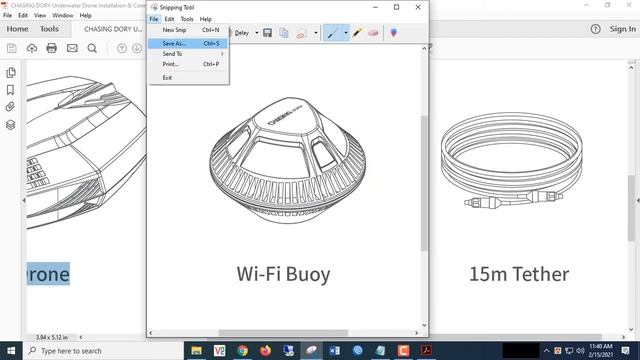The width and height of the screenshot is (640, 360).
Task: Open the Edit menu in Snipping Tool
Action: (169, 19)
